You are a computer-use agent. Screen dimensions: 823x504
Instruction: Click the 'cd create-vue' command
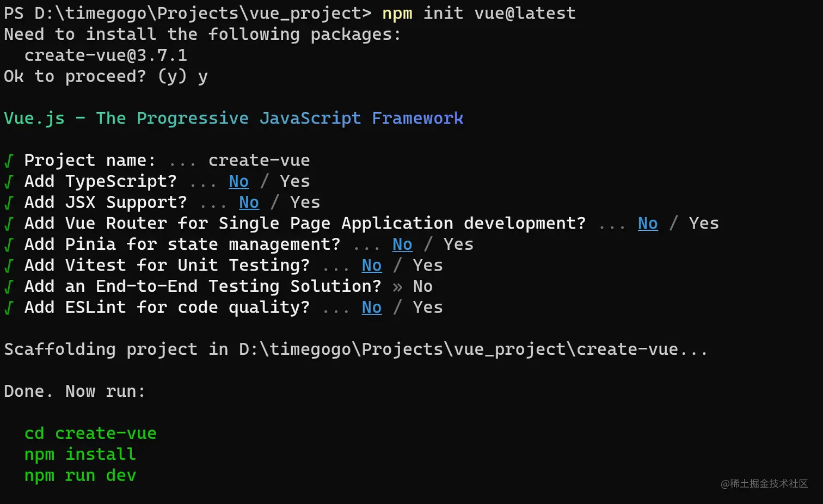90,433
